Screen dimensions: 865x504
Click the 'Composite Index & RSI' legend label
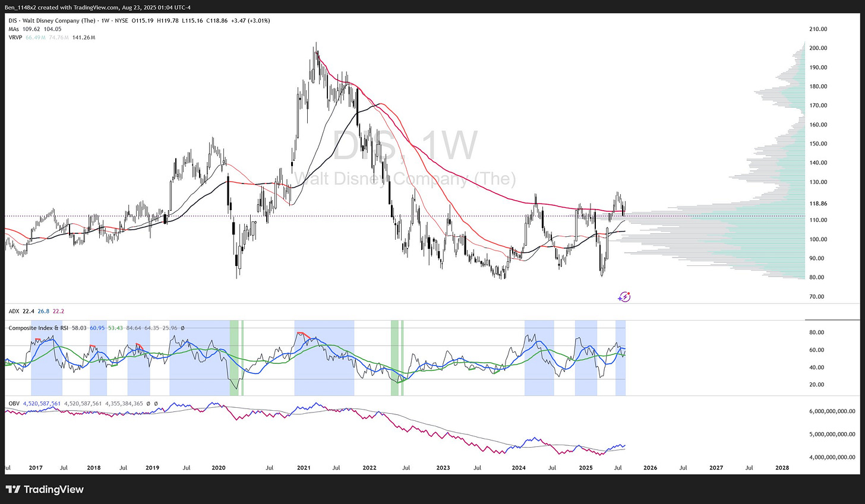tap(39, 327)
